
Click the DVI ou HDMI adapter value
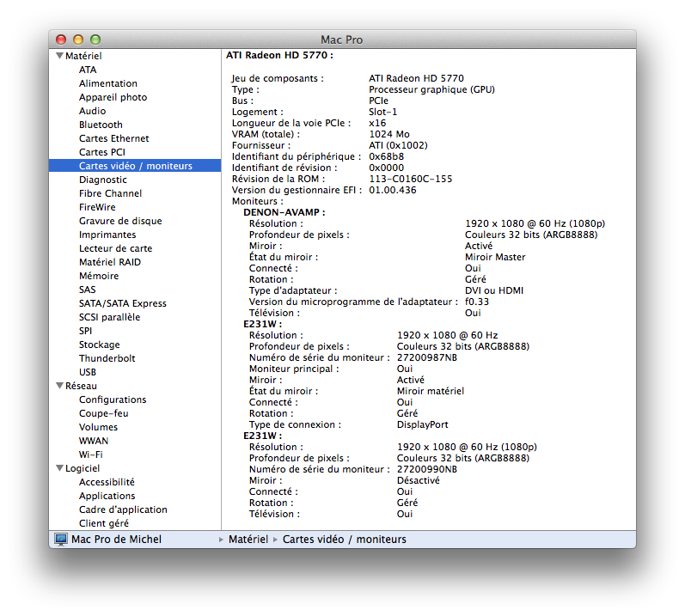coord(494,290)
